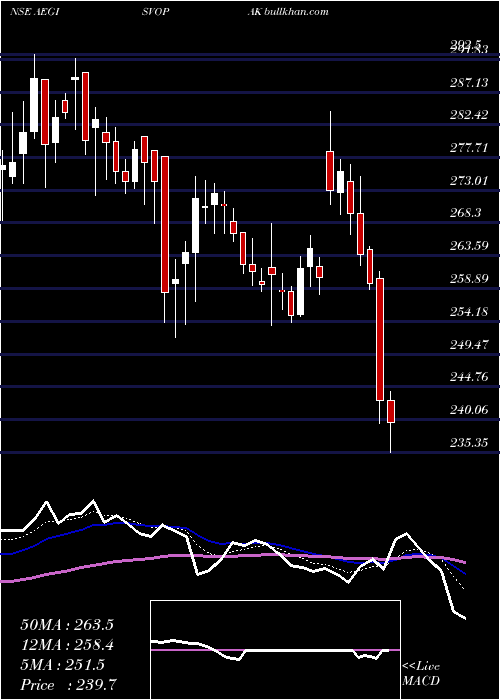Click the 277.71 price level label
Viewport: 500px width, 700px height.
469,148
